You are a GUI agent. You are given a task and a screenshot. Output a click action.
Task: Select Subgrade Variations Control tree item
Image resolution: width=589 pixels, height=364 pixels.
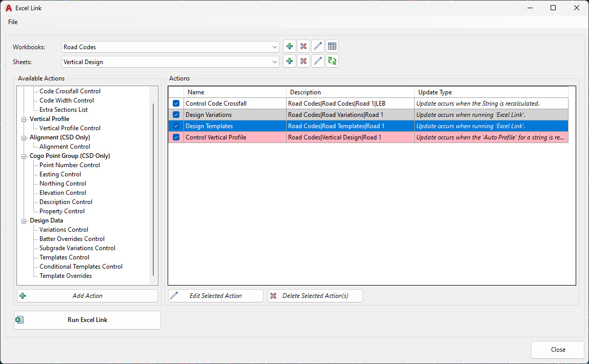[77, 248]
